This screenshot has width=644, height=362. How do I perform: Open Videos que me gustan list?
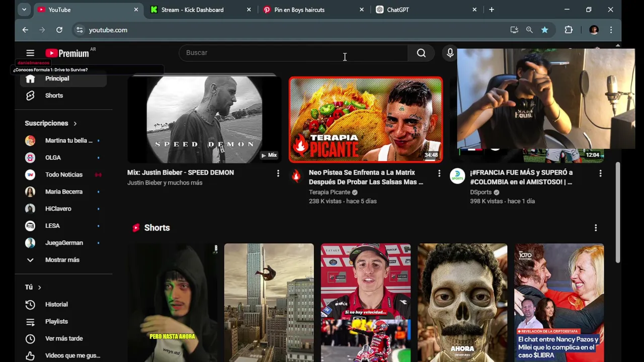[63, 355]
